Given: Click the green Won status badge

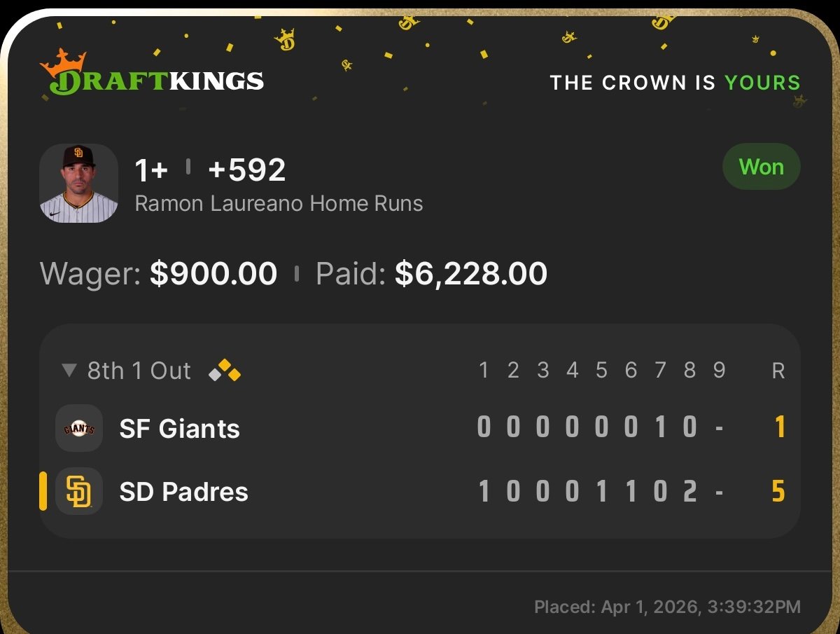Looking at the screenshot, I should coord(761,167).
